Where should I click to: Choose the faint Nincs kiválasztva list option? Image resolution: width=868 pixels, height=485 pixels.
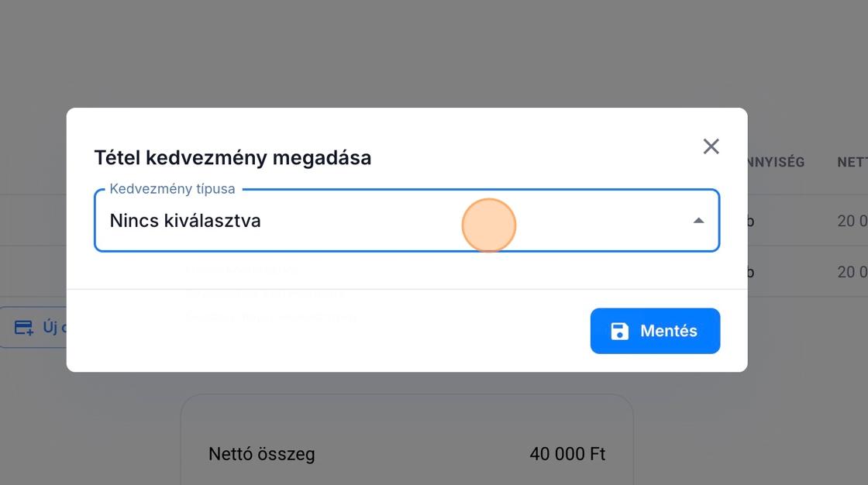[x=241, y=270]
